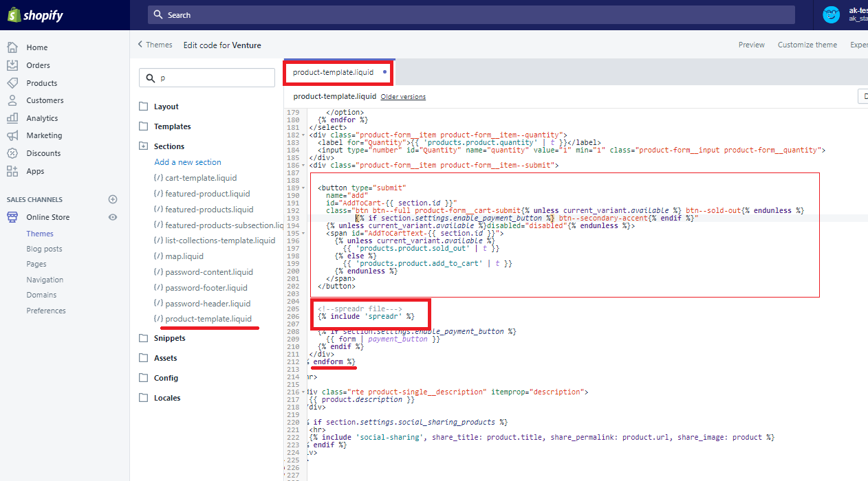Click the Discounts badge icon
Screen dimensions: 868x481
tap(12, 153)
